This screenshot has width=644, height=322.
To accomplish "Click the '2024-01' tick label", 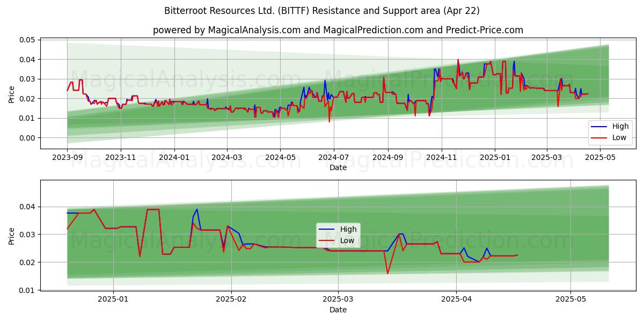I will pyautogui.click(x=174, y=157).
